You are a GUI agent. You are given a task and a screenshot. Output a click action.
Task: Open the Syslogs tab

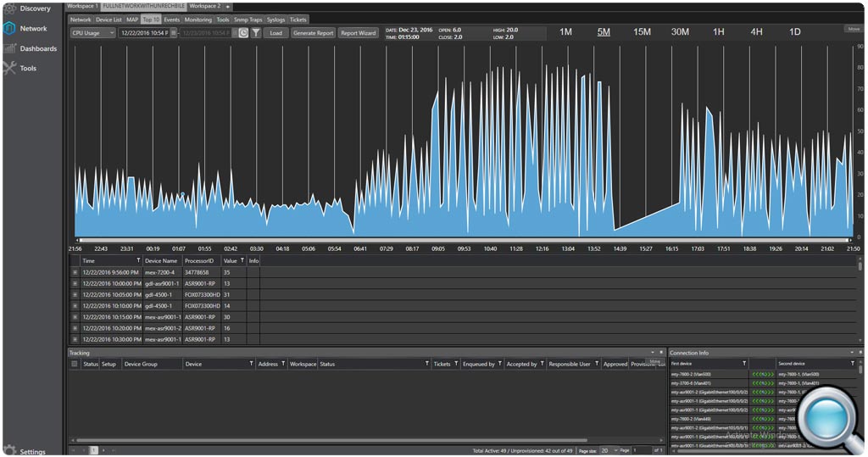(275, 20)
